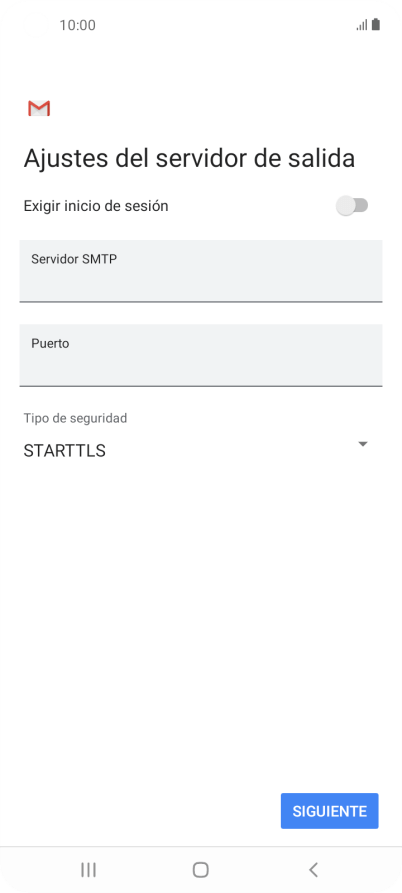The image size is (402, 893).
Task: Open recent apps from navigation bar
Action: (x=88, y=869)
